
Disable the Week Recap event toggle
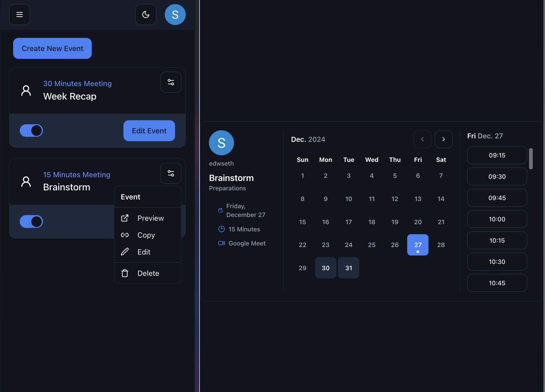31,131
